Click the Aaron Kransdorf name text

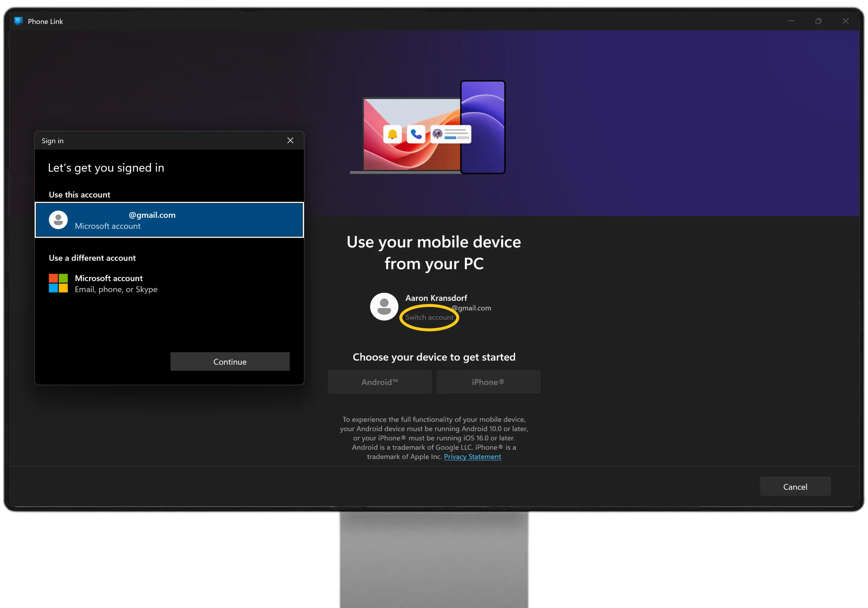pos(436,298)
